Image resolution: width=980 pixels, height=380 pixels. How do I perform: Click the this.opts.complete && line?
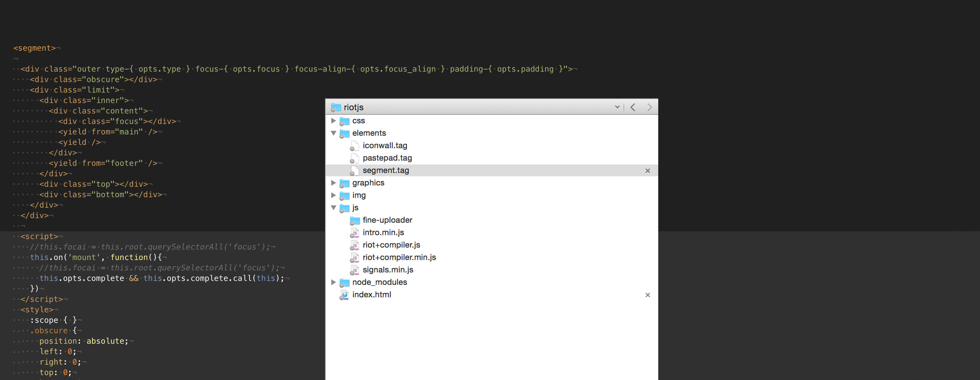[162, 278]
